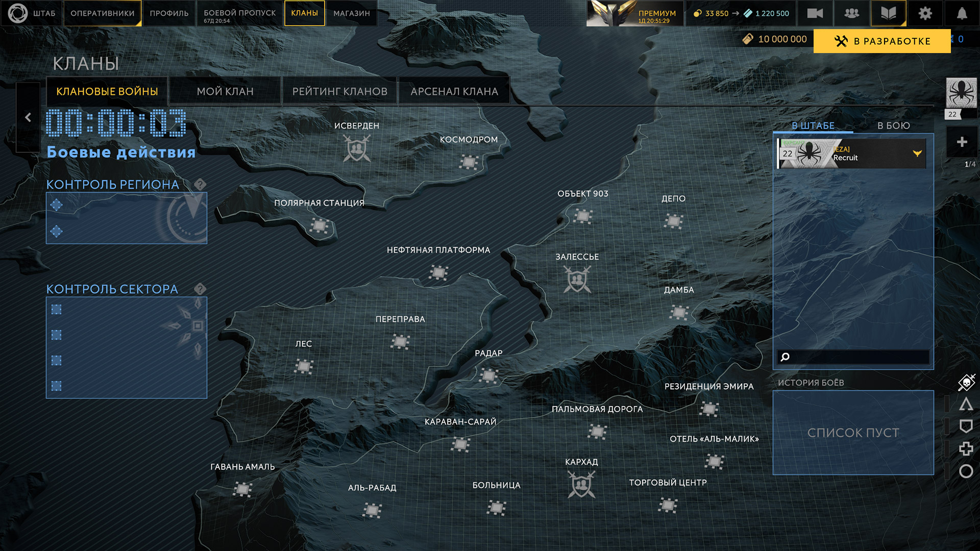Click the skull and sword icon
Image resolution: width=980 pixels, height=551 pixels.
(x=966, y=382)
